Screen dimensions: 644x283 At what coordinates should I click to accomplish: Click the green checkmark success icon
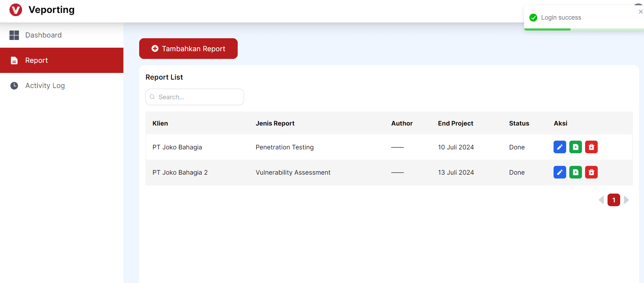[x=533, y=18]
